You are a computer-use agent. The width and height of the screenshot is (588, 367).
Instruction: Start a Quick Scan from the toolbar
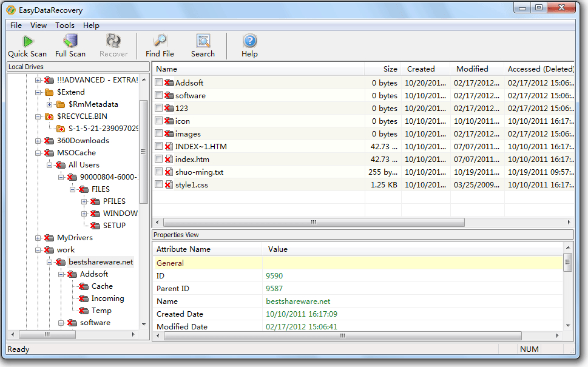27,46
